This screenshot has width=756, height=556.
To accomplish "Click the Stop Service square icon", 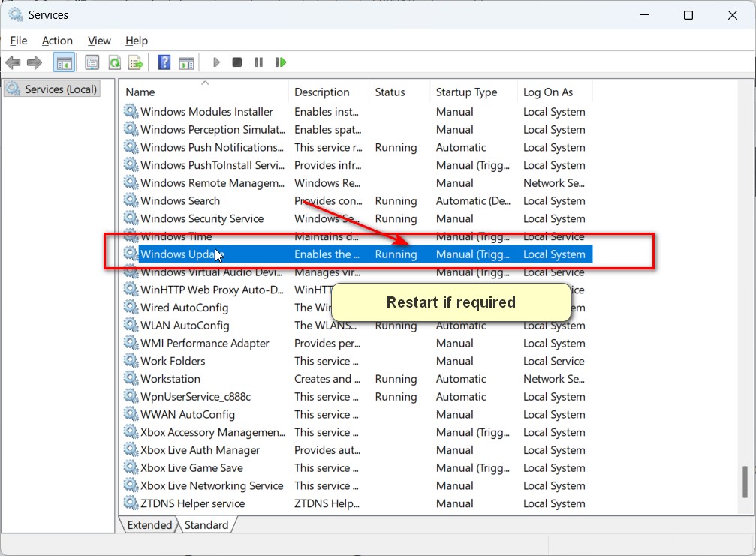I will tap(236, 62).
